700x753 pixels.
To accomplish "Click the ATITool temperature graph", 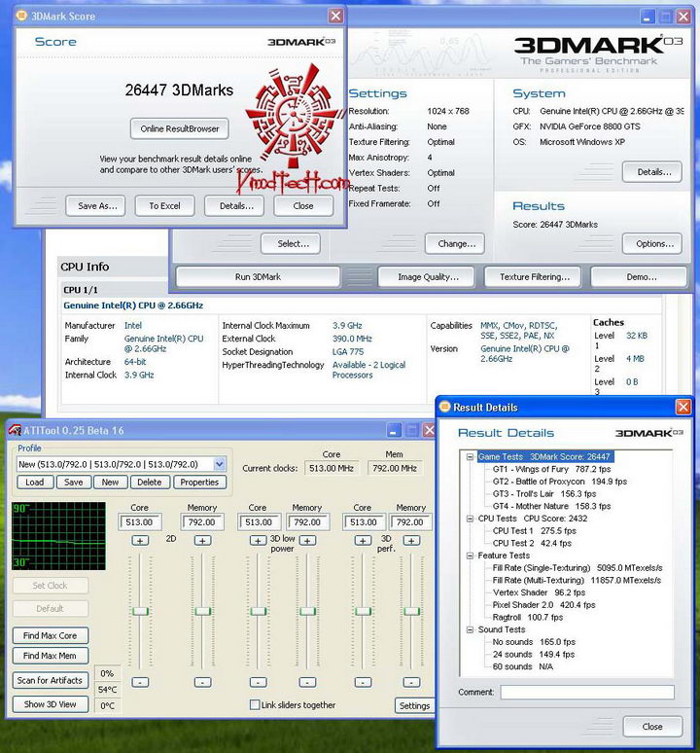I will click(x=58, y=536).
